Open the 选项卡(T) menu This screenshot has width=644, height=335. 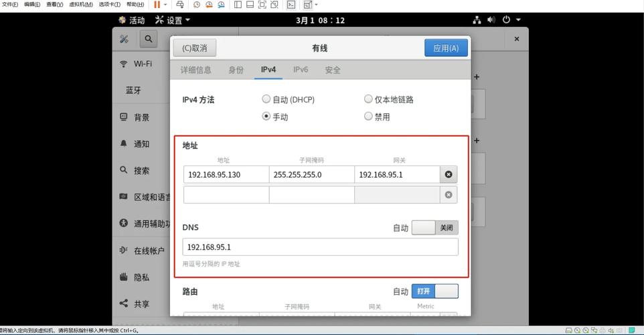point(110,5)
